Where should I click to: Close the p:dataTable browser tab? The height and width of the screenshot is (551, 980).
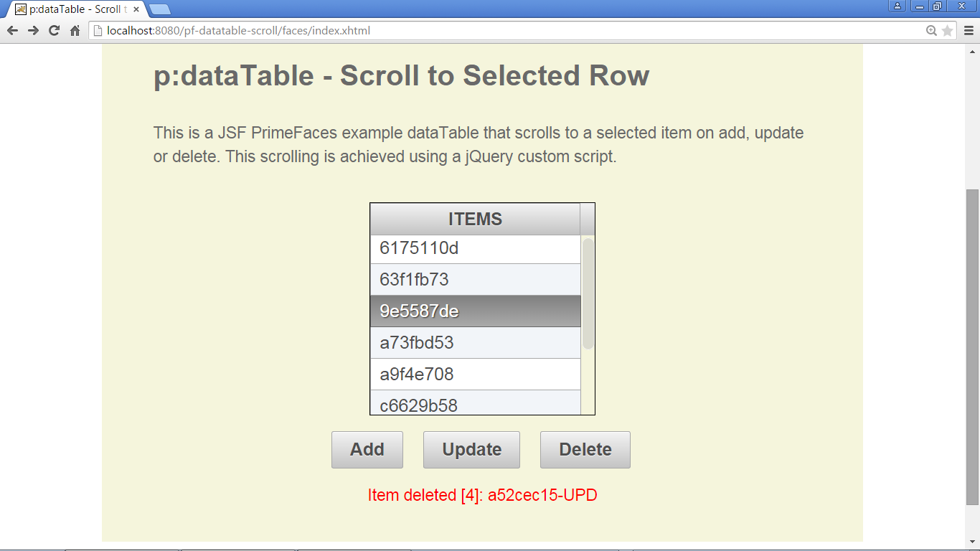[x=136, y=9]
